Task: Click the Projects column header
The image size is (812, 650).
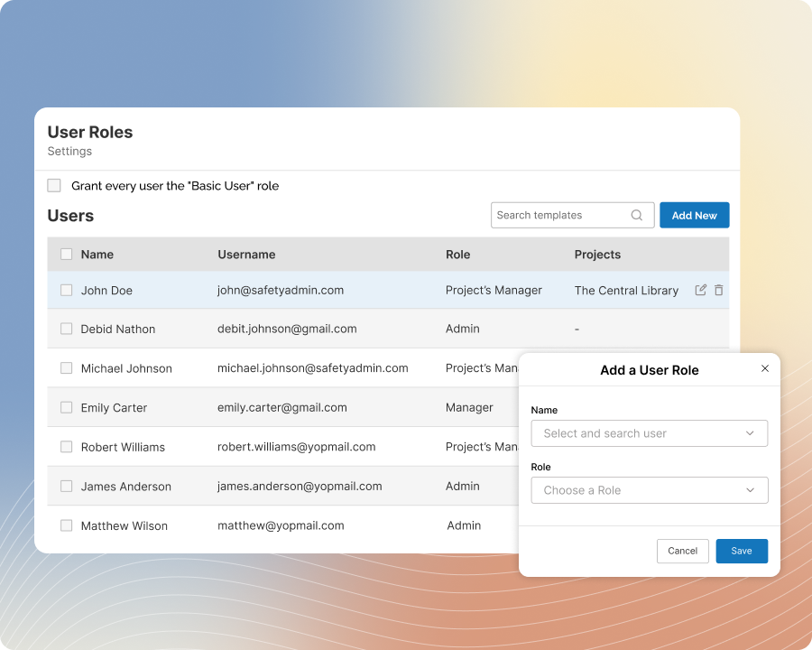Action: point(597,255)
